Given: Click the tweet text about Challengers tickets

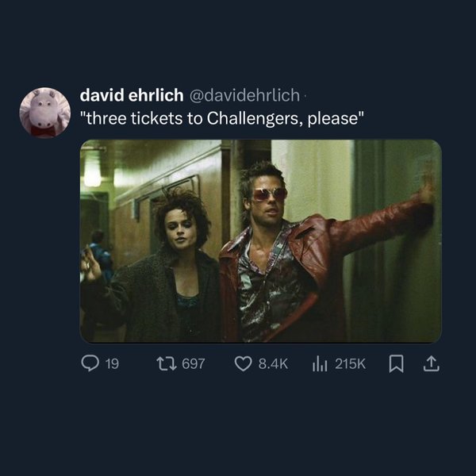Looking at the screenshot, I should point(222,119).
